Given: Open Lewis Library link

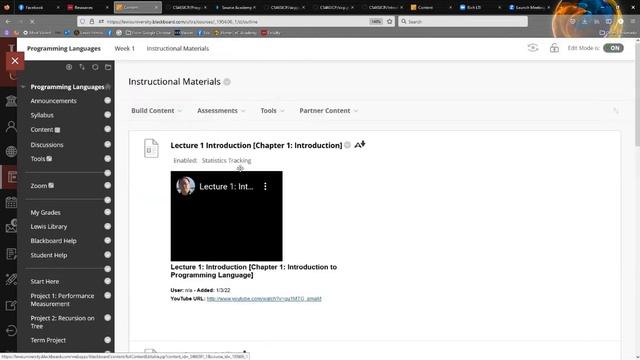Looking at the screenshot, I should click(x=49, y=227).
